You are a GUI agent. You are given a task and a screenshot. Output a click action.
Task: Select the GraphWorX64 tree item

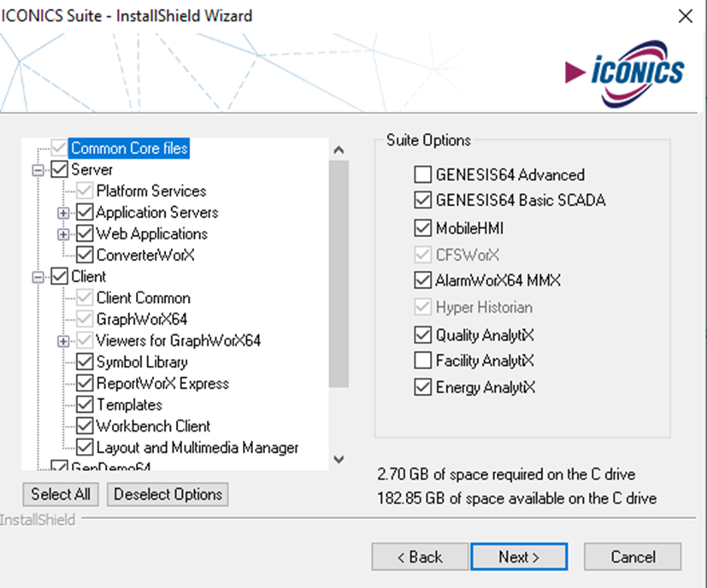pyautogui.click(x=142, y=320)
